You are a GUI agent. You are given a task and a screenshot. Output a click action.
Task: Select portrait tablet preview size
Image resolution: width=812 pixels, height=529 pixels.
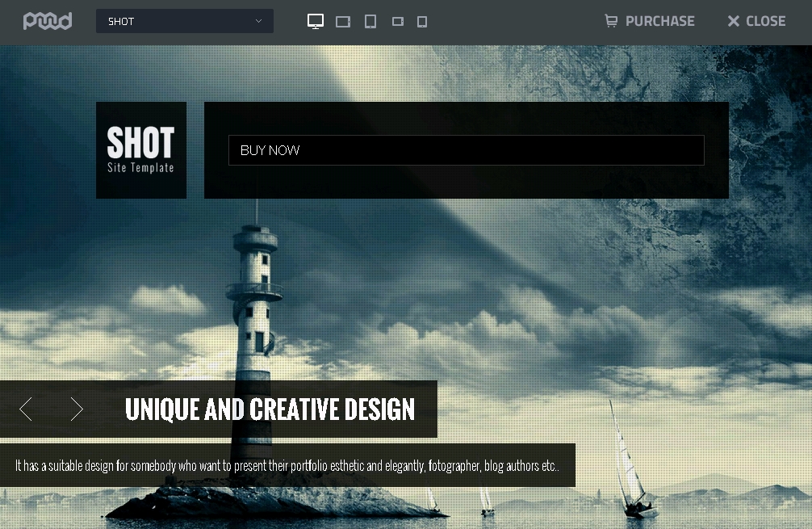click(x=370, y=22)
